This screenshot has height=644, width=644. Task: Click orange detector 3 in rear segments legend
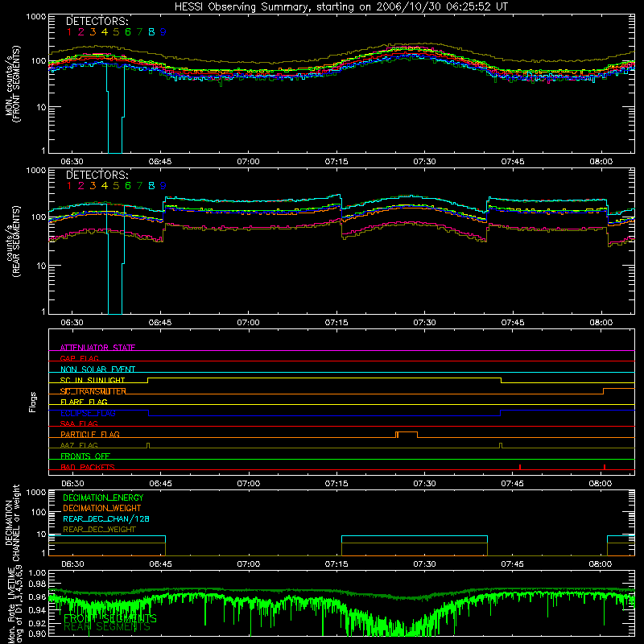coord(93,186)
